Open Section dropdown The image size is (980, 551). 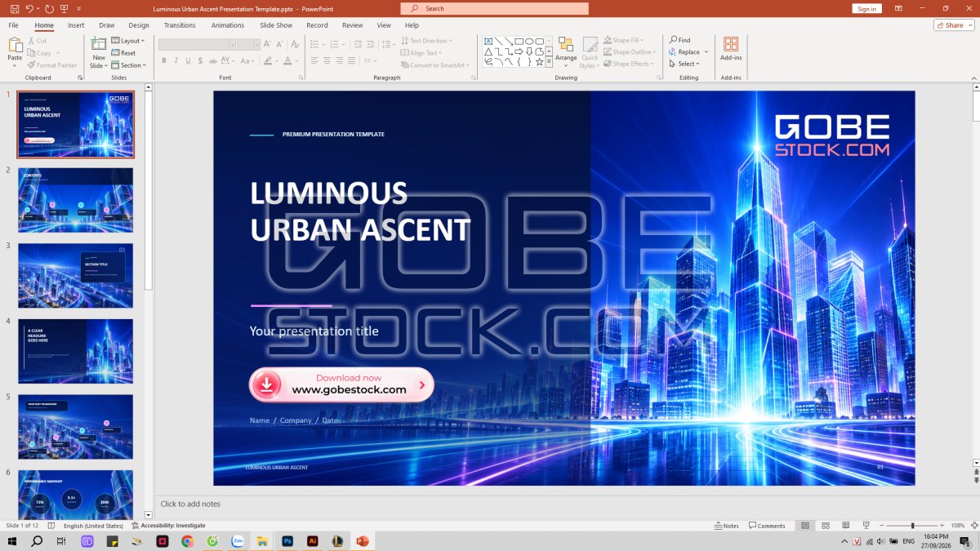pos(128,65)
